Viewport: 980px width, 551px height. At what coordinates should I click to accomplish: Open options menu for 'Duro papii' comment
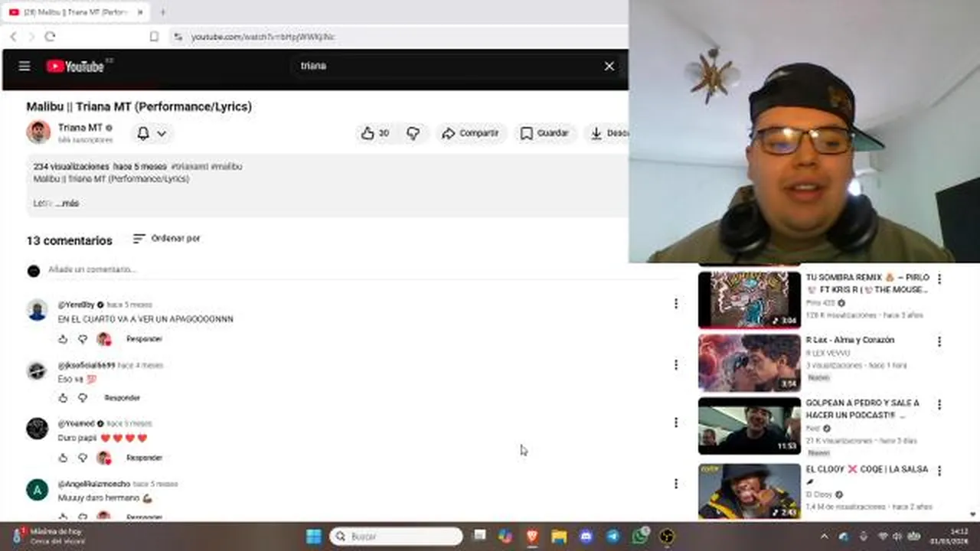675,422
